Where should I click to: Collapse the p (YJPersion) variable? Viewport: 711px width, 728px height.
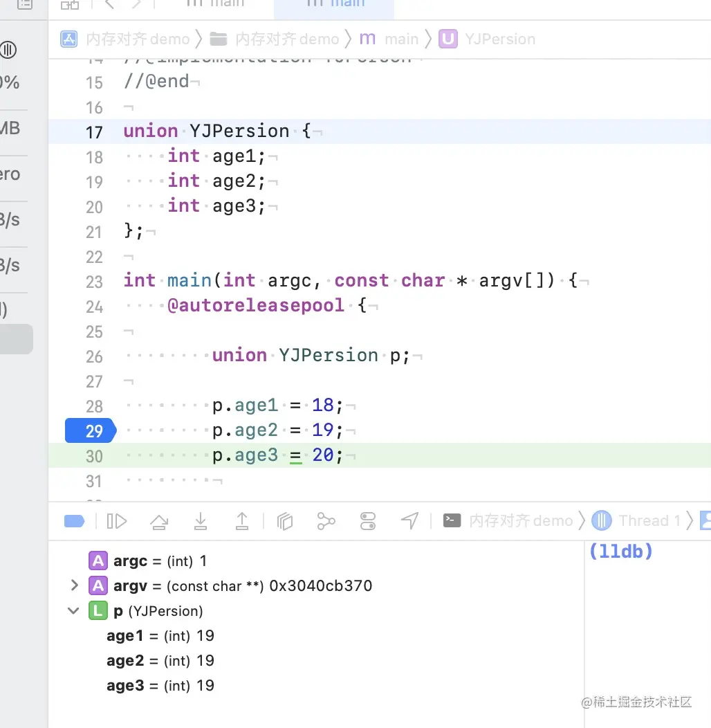click(73, 610)
